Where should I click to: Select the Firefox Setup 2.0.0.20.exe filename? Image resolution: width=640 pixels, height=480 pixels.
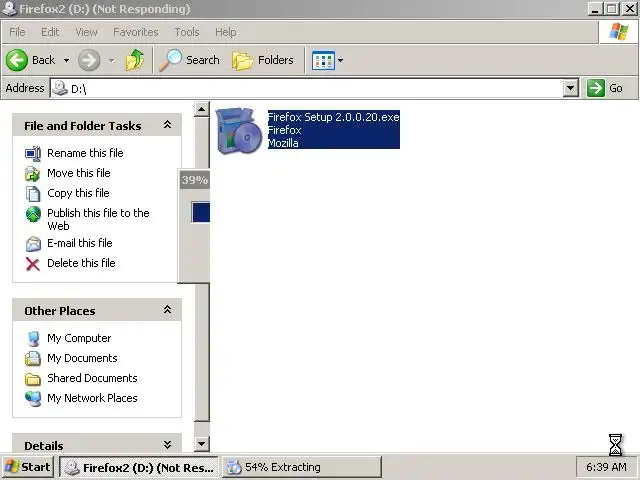click(333, 117)
